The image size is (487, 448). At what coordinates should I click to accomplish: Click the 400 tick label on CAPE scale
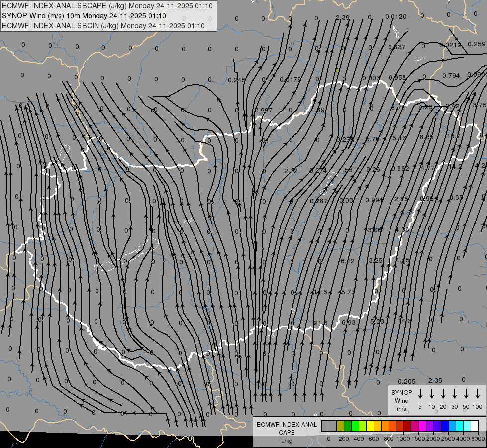coord(359,439)
